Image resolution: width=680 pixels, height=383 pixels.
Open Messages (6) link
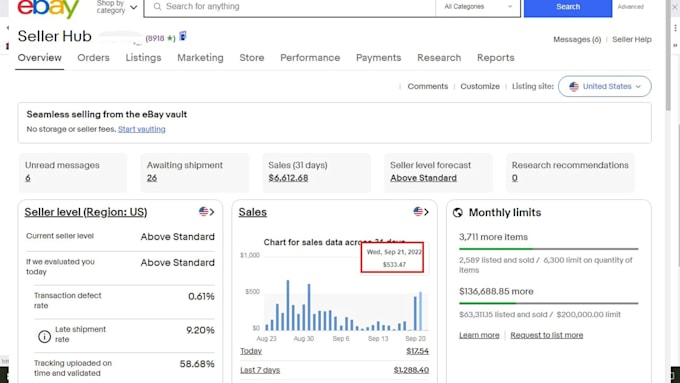(x=577, y=39)
